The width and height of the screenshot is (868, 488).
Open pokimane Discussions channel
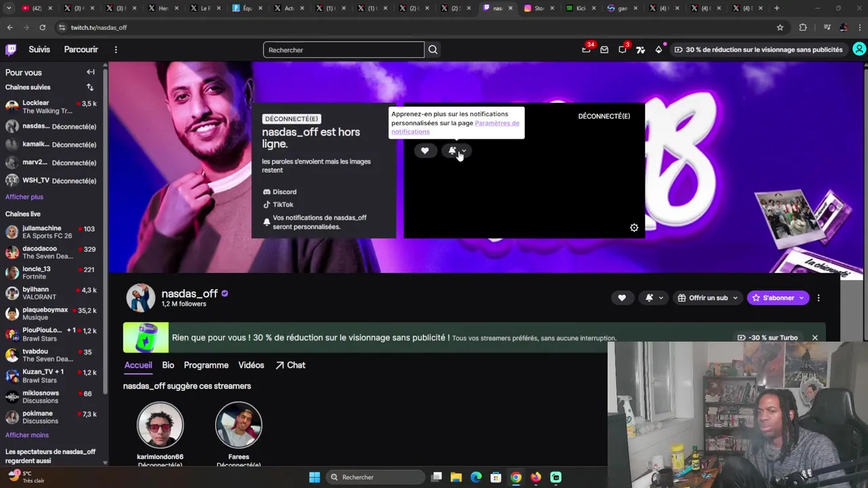pyautogui.click(x=52, y=417)
